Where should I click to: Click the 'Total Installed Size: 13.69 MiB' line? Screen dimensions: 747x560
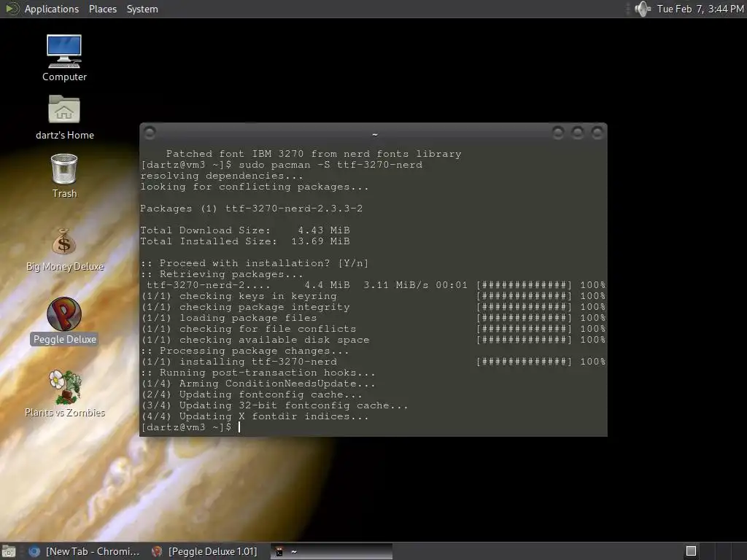pos(245,241)
